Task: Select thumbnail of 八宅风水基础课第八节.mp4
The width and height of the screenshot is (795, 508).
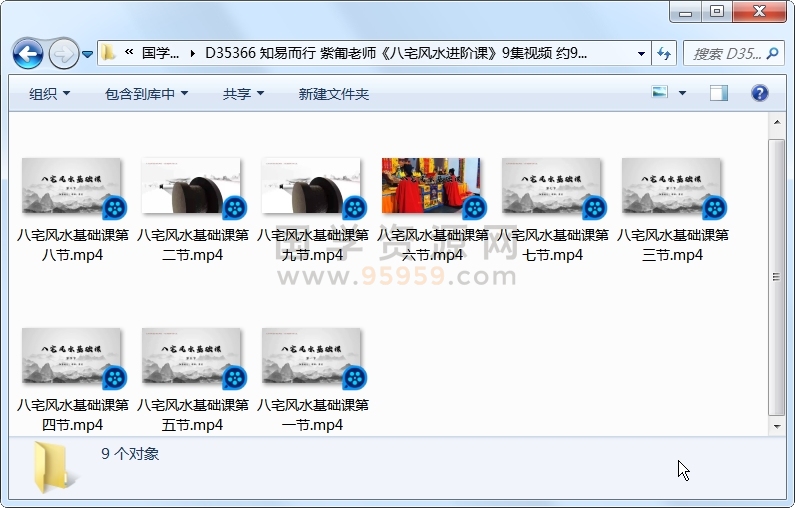Action: click(x=71, y=186)
